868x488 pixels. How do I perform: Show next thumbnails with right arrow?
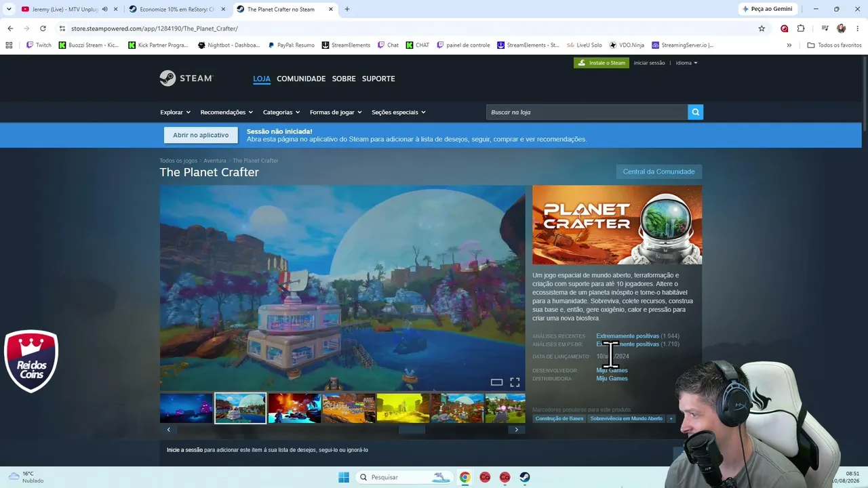(516, 429)
